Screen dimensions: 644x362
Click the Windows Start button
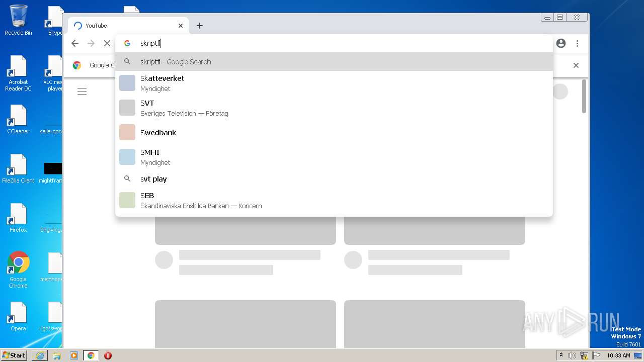pos(14,355)
